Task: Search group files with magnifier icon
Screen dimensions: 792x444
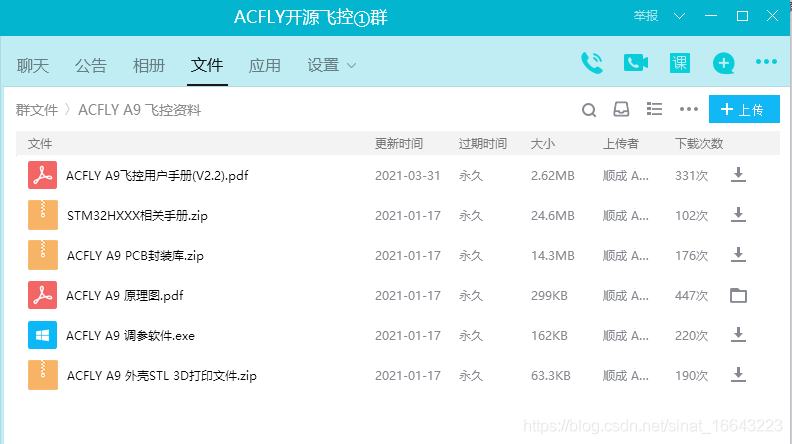Action: pyautogui.click(x=589, y=110)
